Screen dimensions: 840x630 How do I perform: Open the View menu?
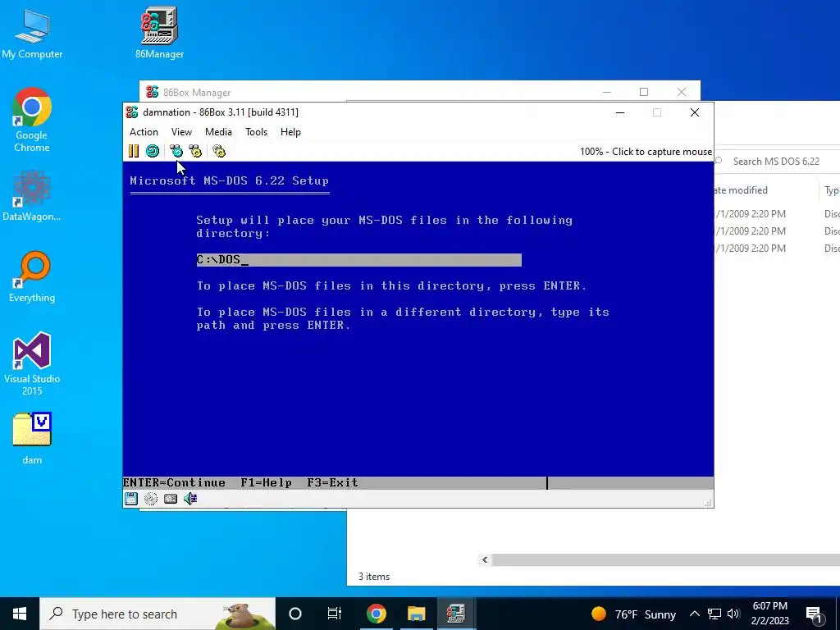pos(181,132)
